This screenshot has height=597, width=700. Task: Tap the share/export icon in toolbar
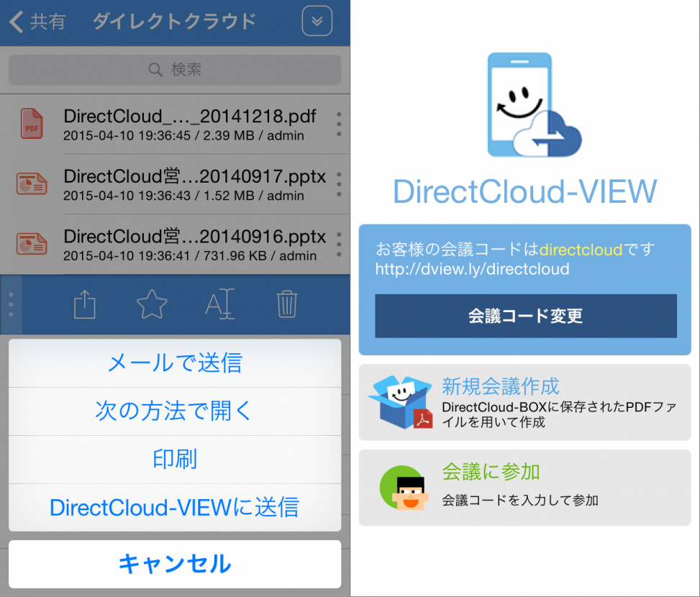pyautogui.click(x=85, y=305)
